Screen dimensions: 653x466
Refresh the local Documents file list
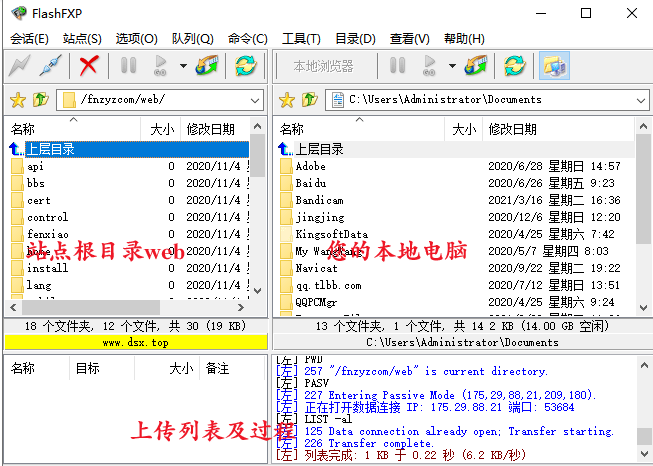tap(514, 66)
